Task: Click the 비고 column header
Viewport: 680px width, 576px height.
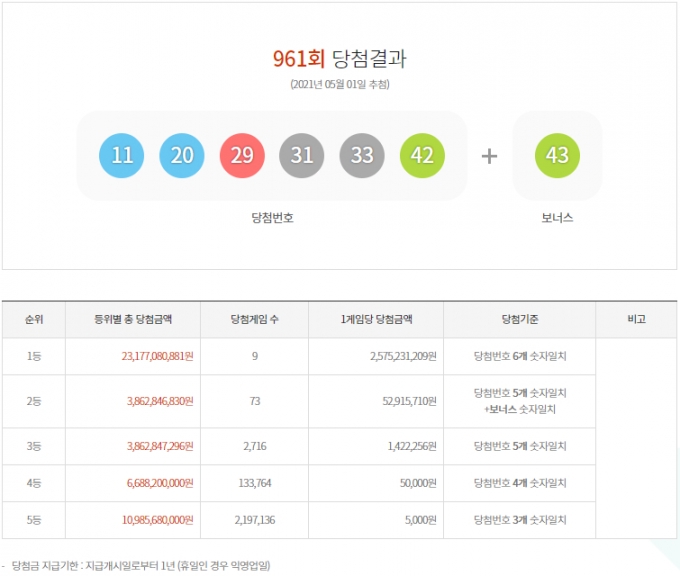Action: (x=636, y=320)
